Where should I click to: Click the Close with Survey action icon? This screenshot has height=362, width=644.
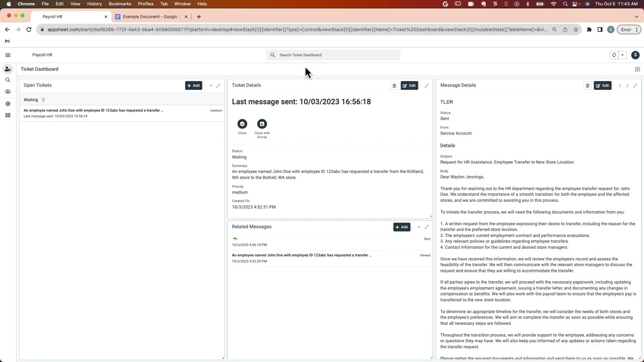click(262, 124)
